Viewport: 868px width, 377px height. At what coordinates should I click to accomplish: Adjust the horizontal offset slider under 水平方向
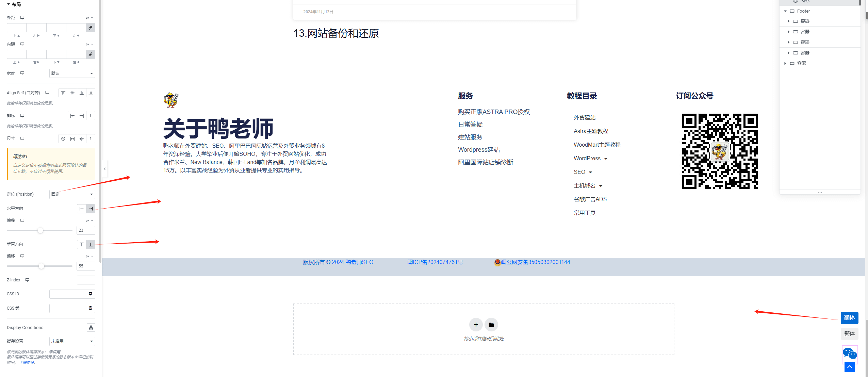(x=40, y=230)
